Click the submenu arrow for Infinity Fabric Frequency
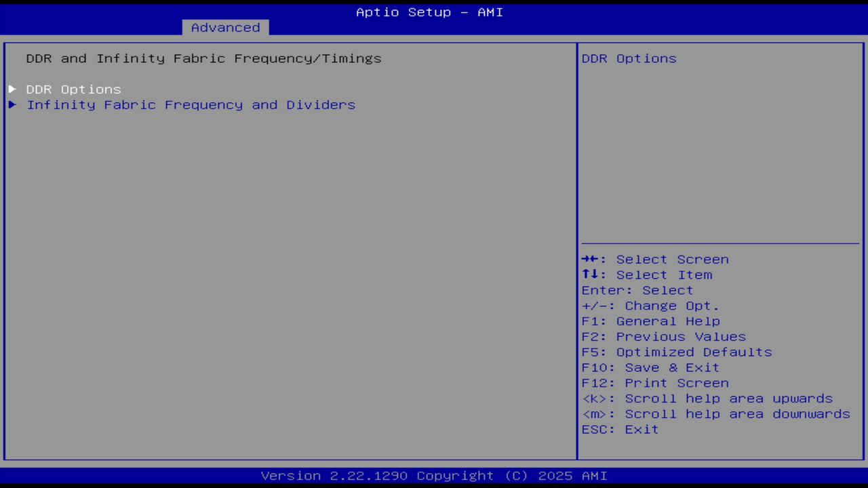This screenshot has height=488, width=868. pyautogui.click(x=12, y=104)
